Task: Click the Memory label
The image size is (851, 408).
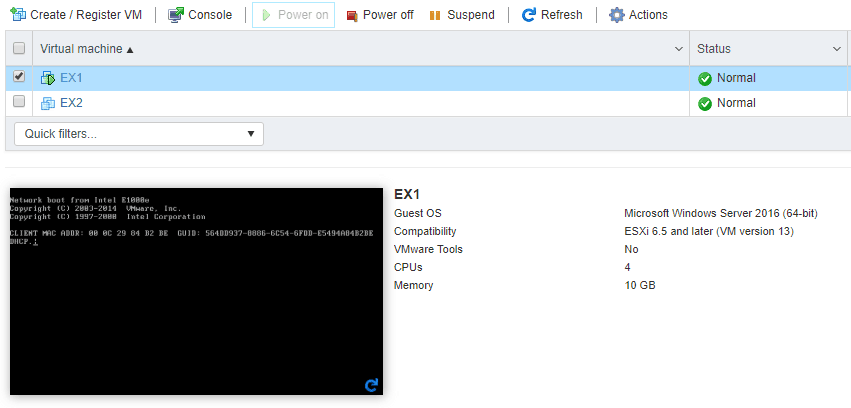Action: tap(414, 285)
